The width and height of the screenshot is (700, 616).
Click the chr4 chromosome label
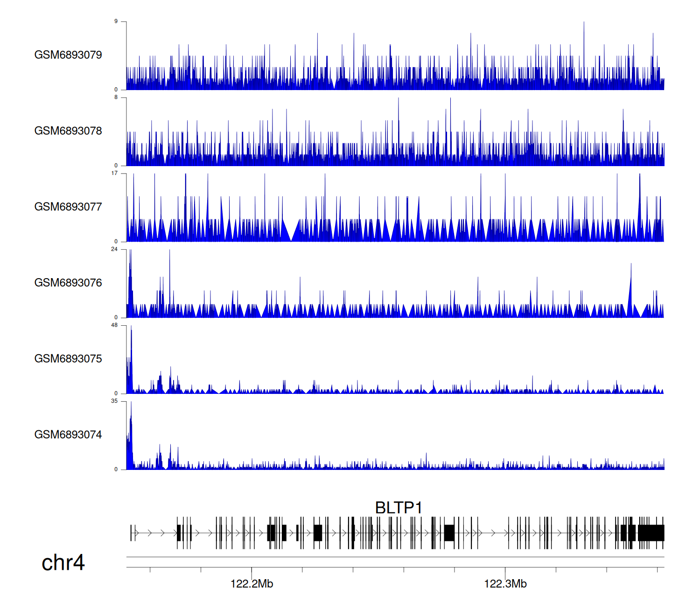point(63,563)
